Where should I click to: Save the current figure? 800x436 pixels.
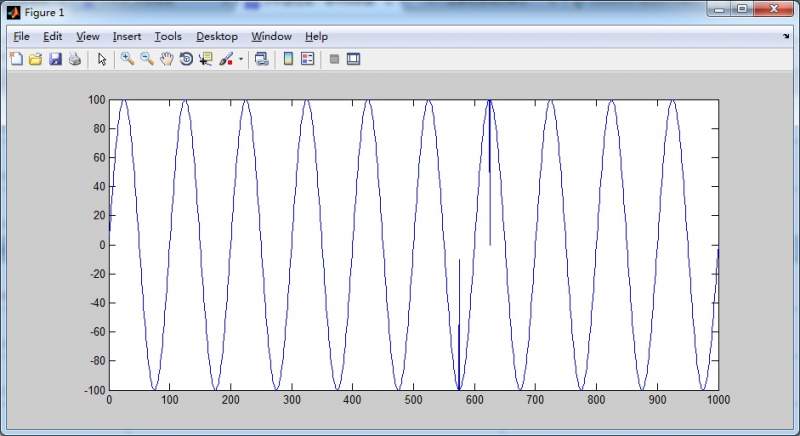pos(55,59)
